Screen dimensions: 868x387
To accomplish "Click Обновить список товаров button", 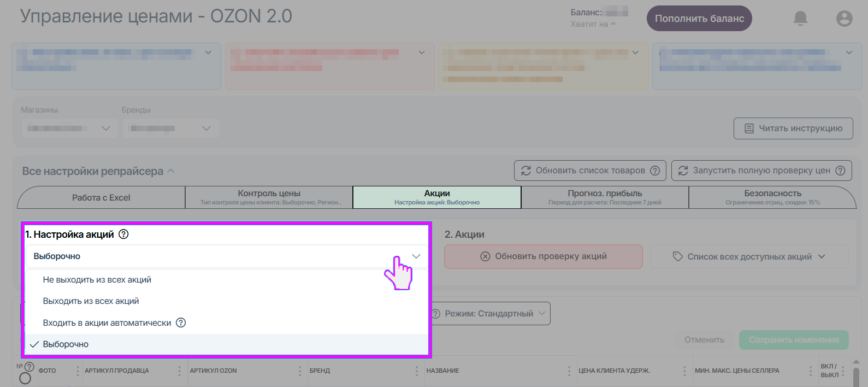I will coord(590,171).
